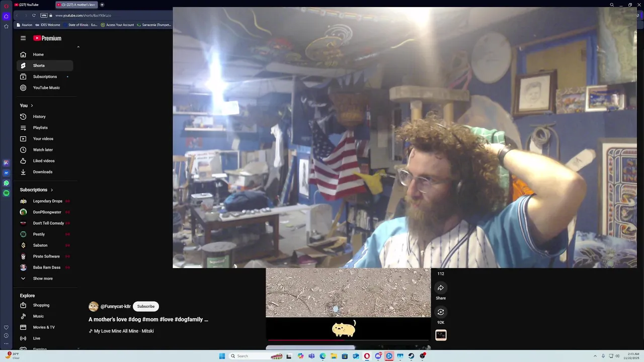Open Opera sidebar history clock icon
Screen dimensions: 644x362
[6, 335]
